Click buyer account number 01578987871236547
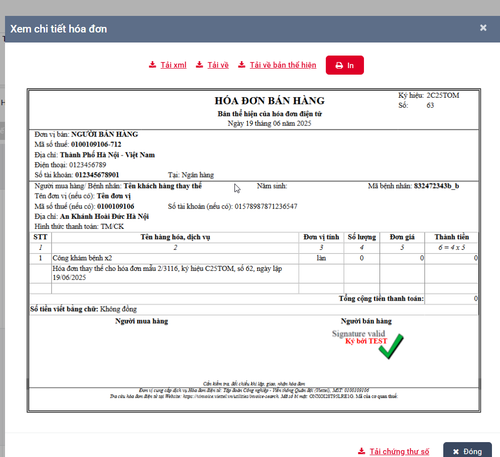This screenshot has height=457, width=500. point(266,206)
